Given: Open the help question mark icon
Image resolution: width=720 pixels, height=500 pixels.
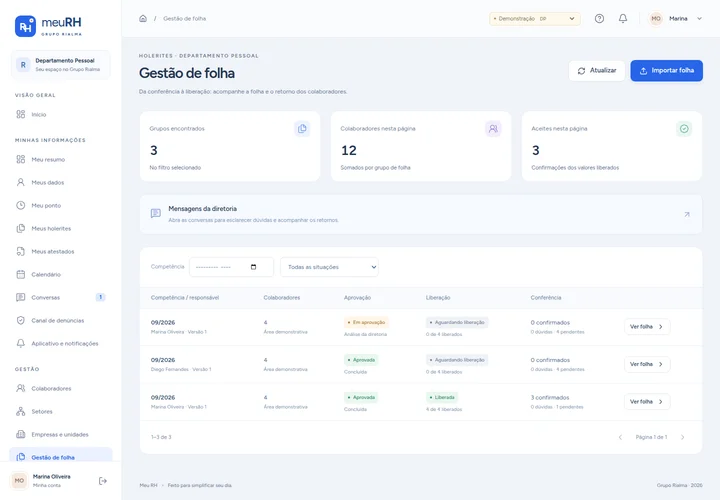Looking at the screenshot, I should 599,18.
